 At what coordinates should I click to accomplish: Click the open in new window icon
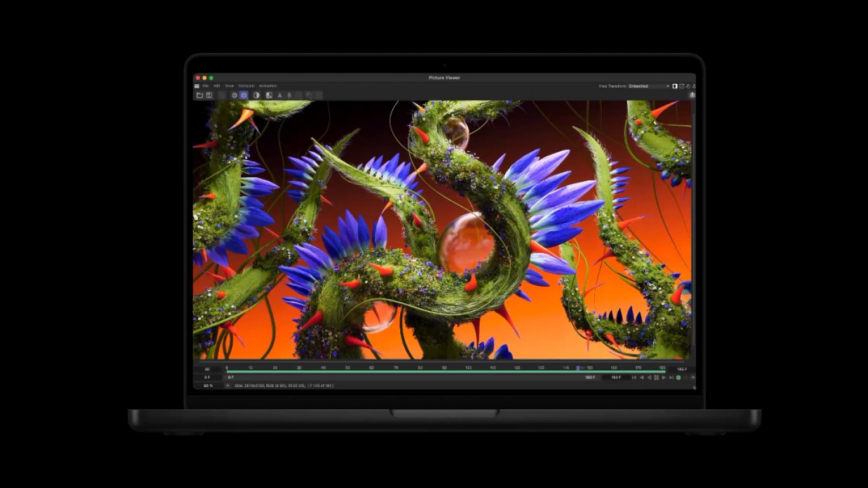(x=682, y=86)
